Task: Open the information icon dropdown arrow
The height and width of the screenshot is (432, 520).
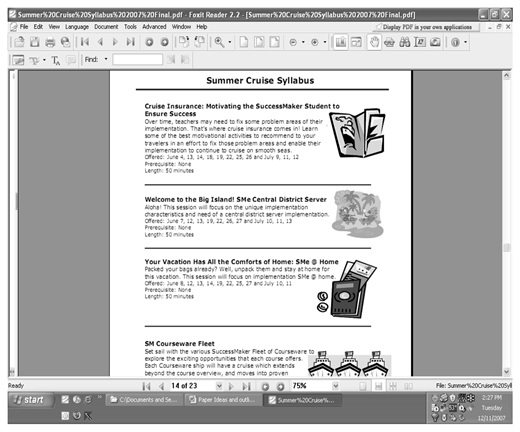Action: 466,42
